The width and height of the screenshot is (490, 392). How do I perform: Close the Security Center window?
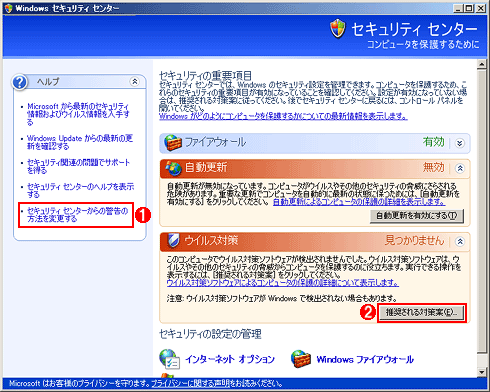pyautogui.click(x=480, y=8)
